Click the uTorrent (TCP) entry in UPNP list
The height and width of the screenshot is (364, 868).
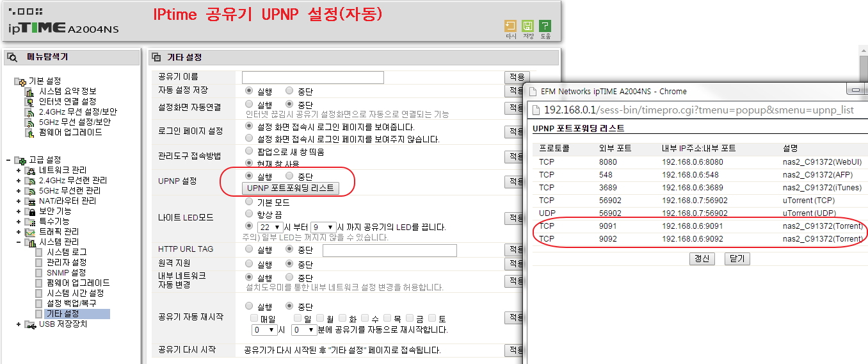pyautogui.click(x=808, y=201)
